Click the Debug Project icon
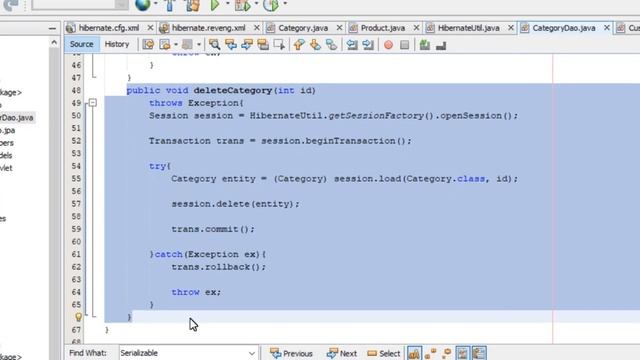Image resolution: width=640 pixels, height=360 pixels. point(243,5)
